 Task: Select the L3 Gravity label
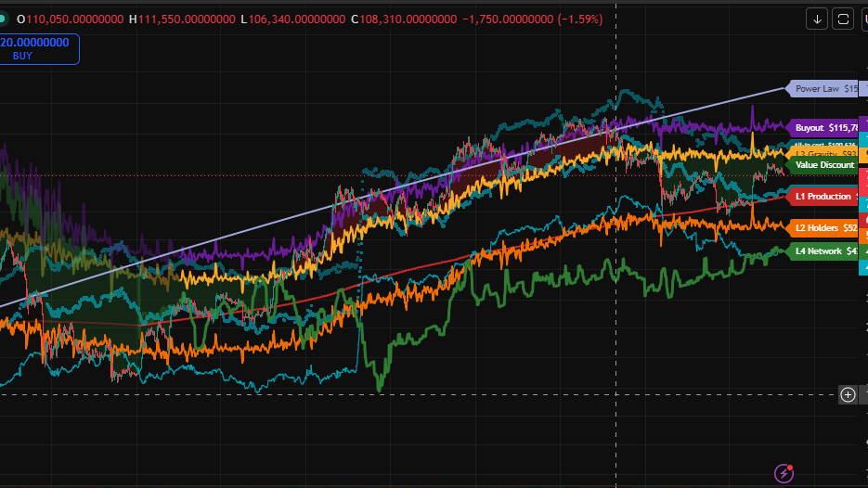[824, 153]
